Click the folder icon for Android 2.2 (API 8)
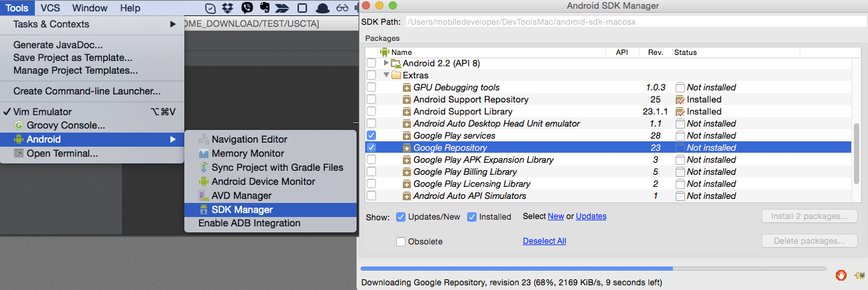 tap(396, 64)
